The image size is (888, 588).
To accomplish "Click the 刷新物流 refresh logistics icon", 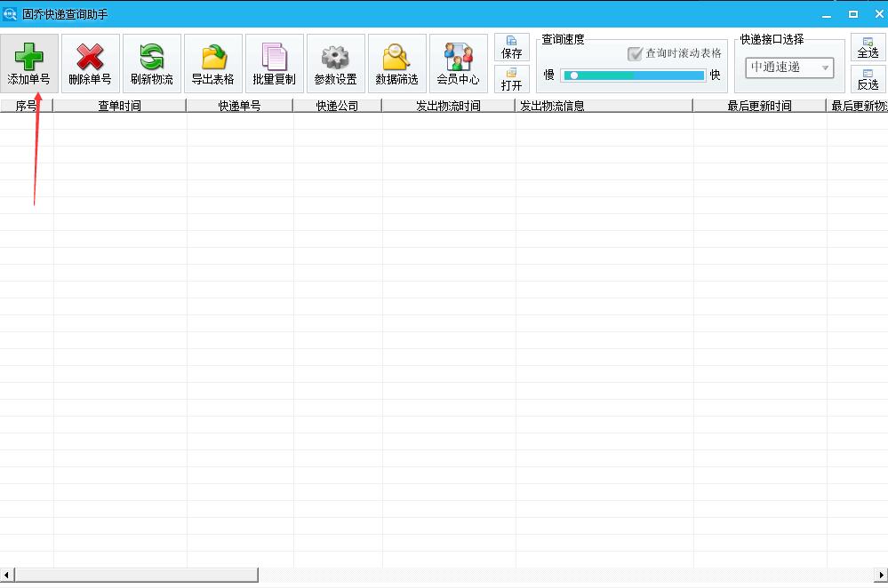I will (x=151, y=62).
